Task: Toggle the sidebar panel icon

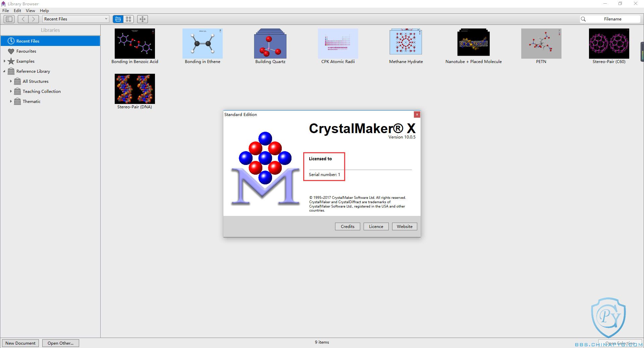Action: tap(9, 19)
